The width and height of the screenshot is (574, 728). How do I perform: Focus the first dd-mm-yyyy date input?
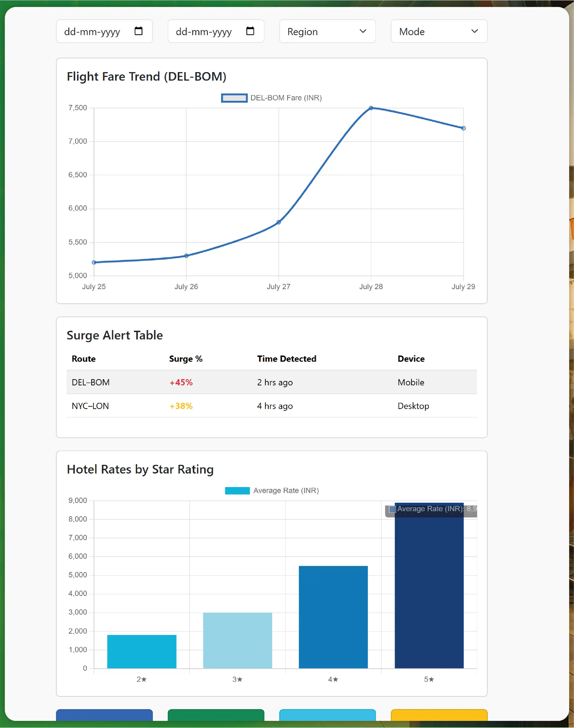pos(92,31)
